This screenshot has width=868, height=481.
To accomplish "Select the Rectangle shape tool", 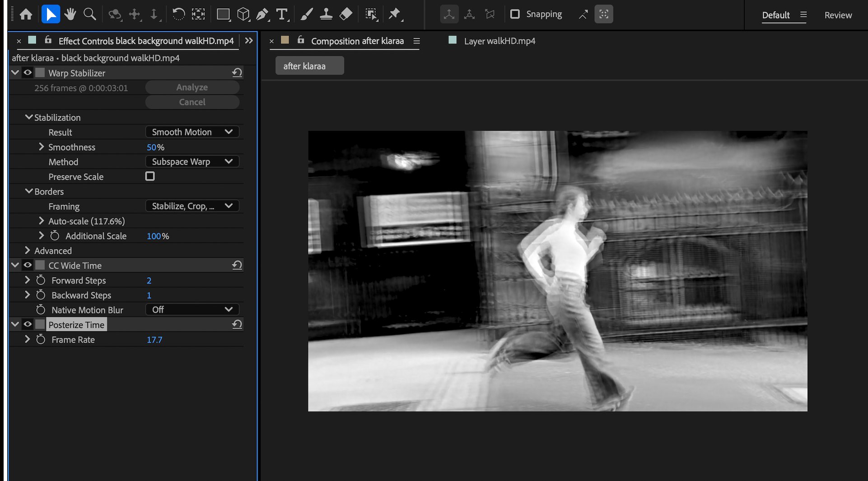I will click(223, 14).
